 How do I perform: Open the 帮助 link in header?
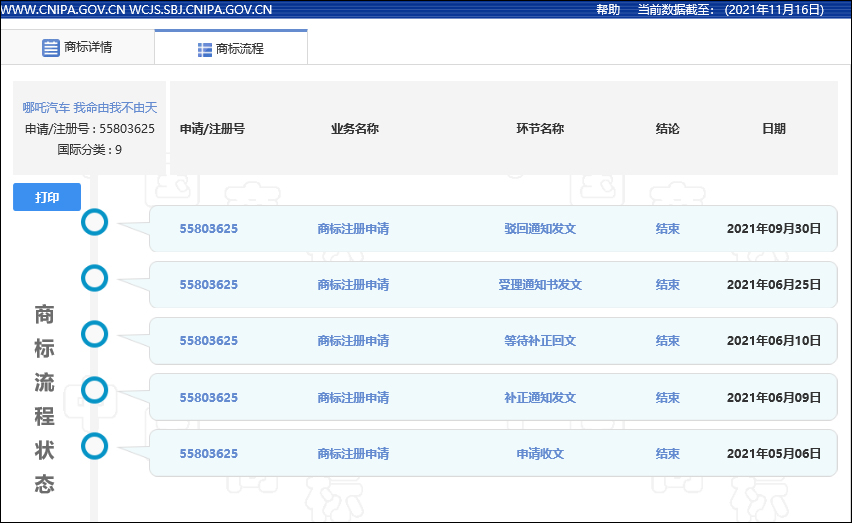pyautogui.click(x=607, y=10)
